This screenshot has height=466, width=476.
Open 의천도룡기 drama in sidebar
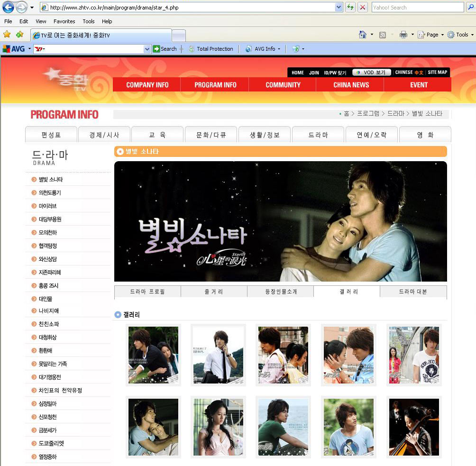(x=50, y=193)
